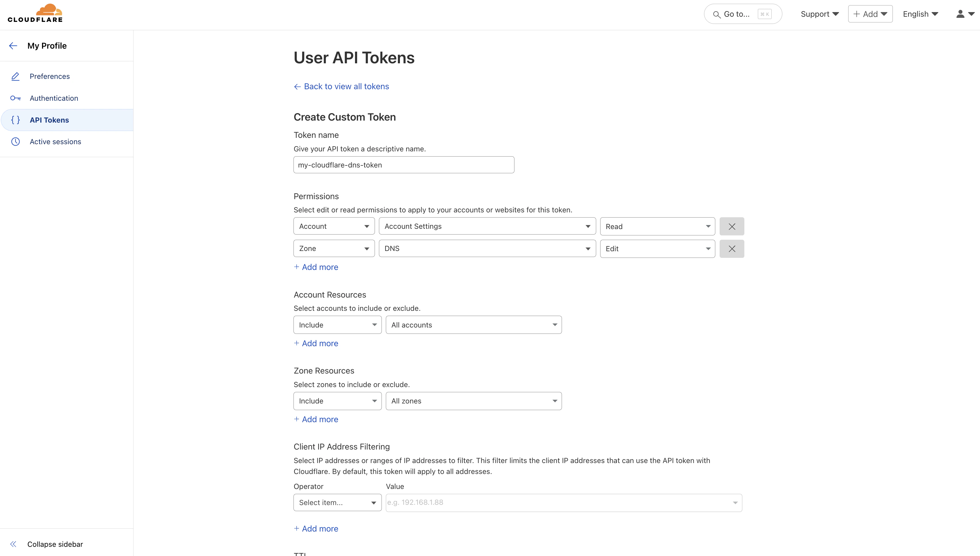Open the Zone permission type dropdown

click(334, 248)
